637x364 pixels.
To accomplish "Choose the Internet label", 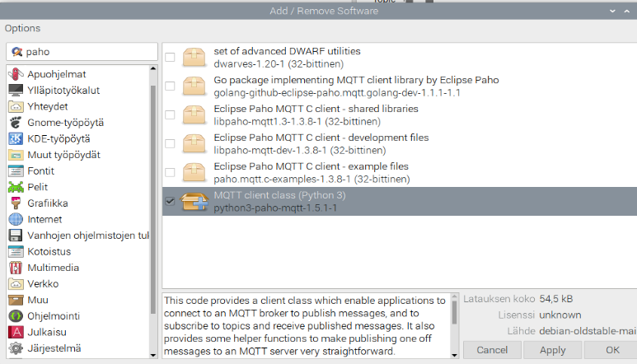I will coord(44,220).
